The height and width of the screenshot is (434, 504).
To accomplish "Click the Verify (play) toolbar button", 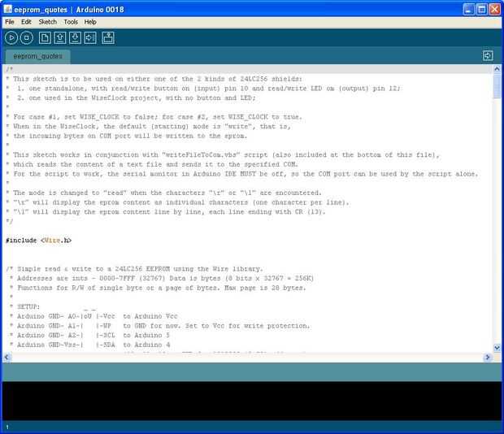I will point(11,38).
